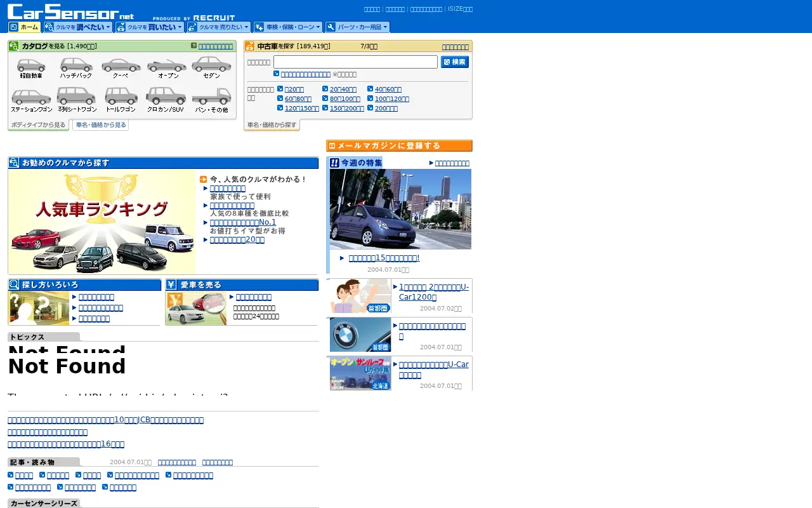812x508 pixels.
Task: Open the 北海道 sunroof feature thumbnail
Action: pyautogui.click(x=360, y=373)
